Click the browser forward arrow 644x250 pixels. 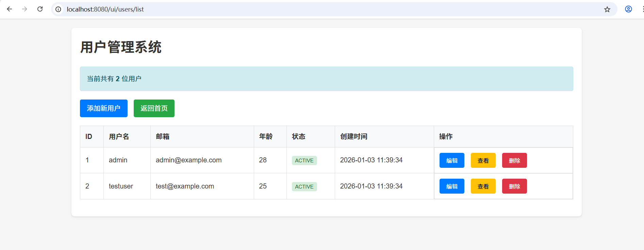pos(24,9)
